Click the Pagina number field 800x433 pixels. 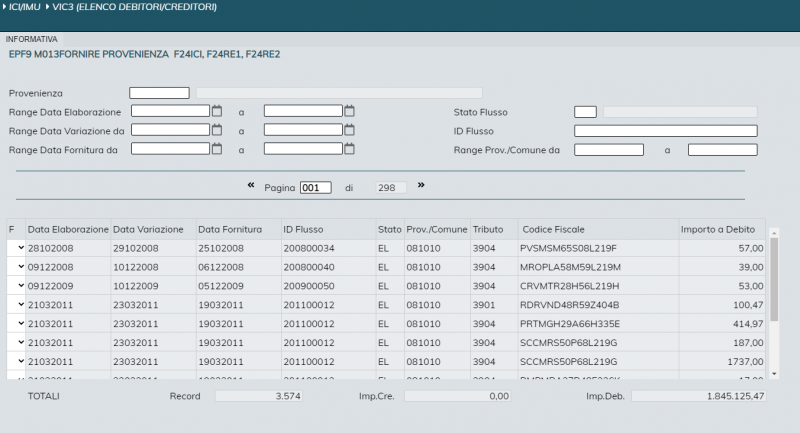tap(315, 187)
